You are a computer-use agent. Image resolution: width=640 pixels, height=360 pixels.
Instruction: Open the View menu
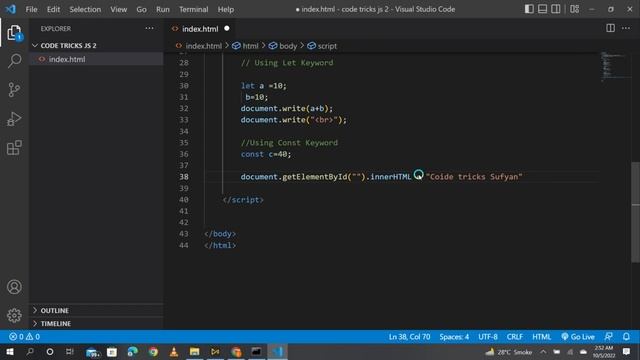[118, 9]
